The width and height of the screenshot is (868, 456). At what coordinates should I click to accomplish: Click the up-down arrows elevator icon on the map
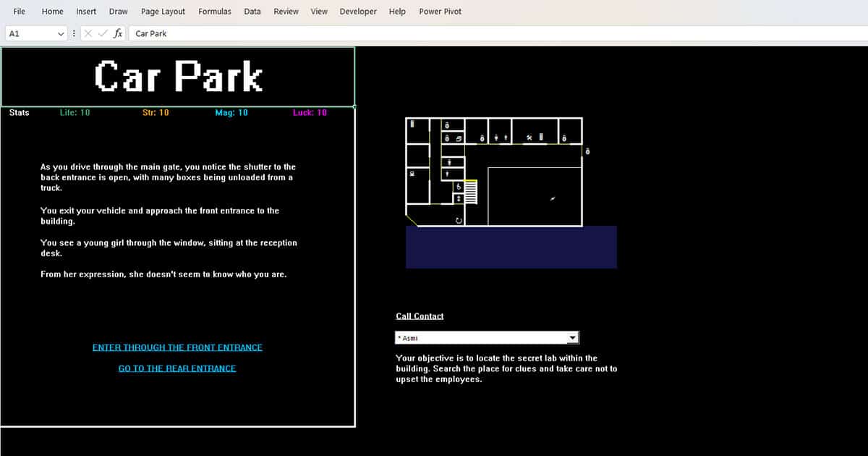click(458, 198)
